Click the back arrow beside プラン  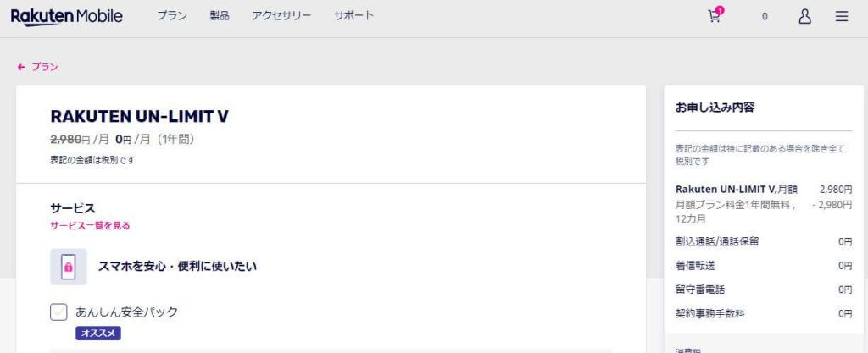click(x=21, y=67)
